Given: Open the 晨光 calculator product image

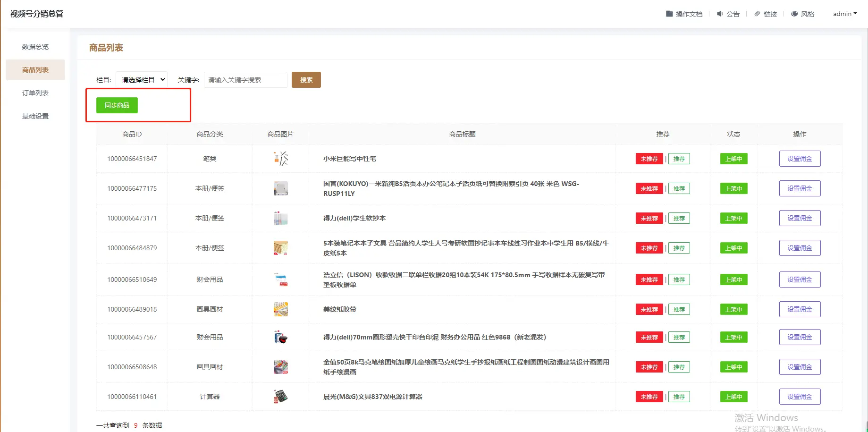Looking at the screenshot, I should coord(281,397).
